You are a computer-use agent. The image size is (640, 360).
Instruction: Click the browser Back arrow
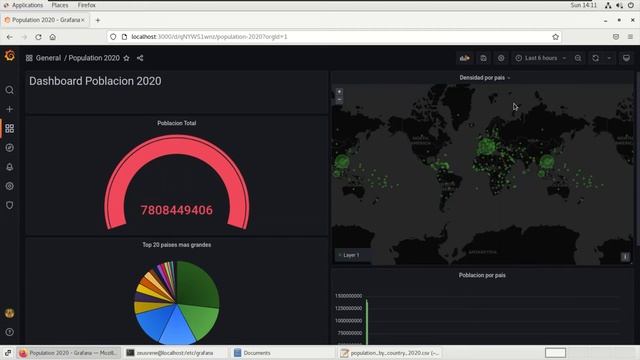tap(9, 37)
